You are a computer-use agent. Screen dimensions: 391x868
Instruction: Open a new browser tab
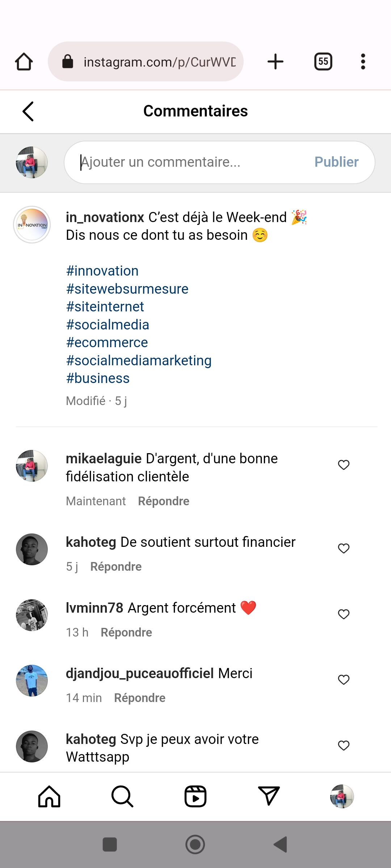point(276,61)
